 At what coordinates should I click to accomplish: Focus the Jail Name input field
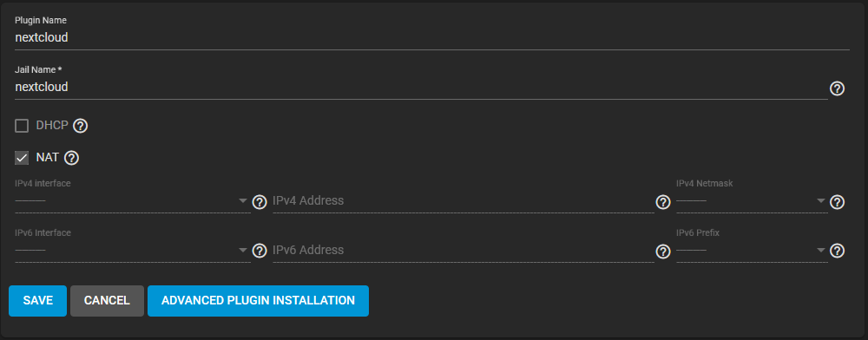coord(421,88)
